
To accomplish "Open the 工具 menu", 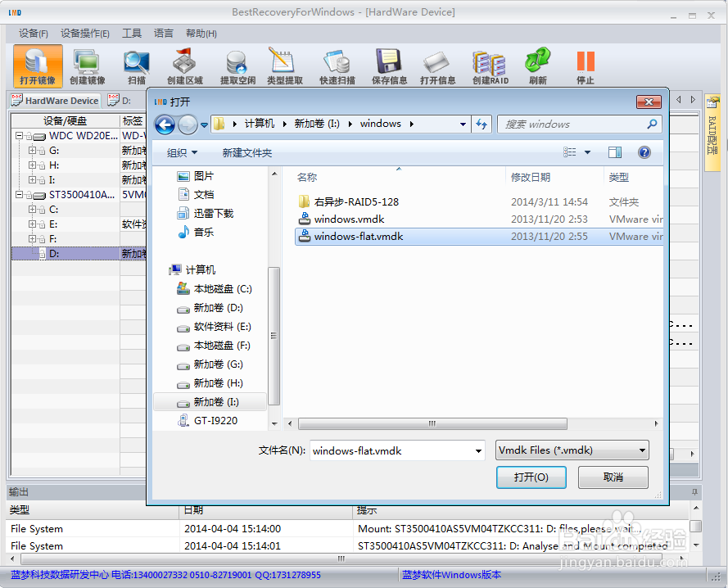I will click(x=131, y=34).
